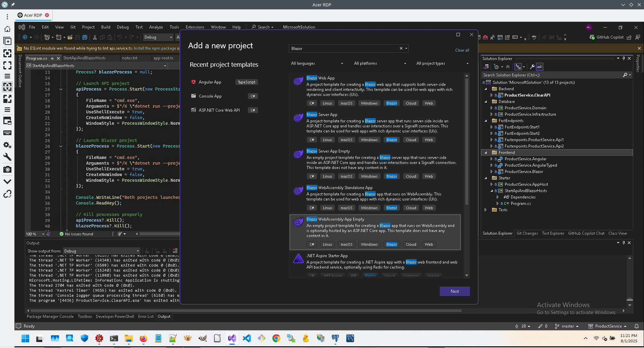Click the Cut scissors toolbar icon
This screenshot has height=348, width=644.
[x=95, y=37]
